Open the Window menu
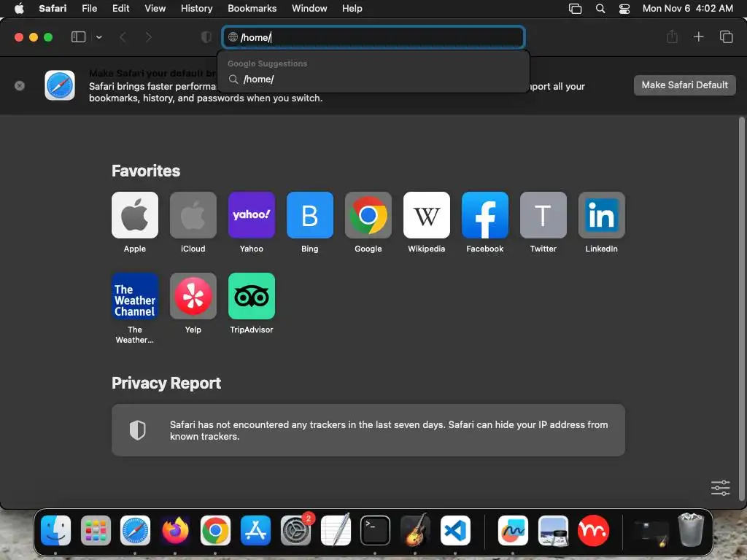The height and width of the screenshot is (560, 747). click(309, 8)
